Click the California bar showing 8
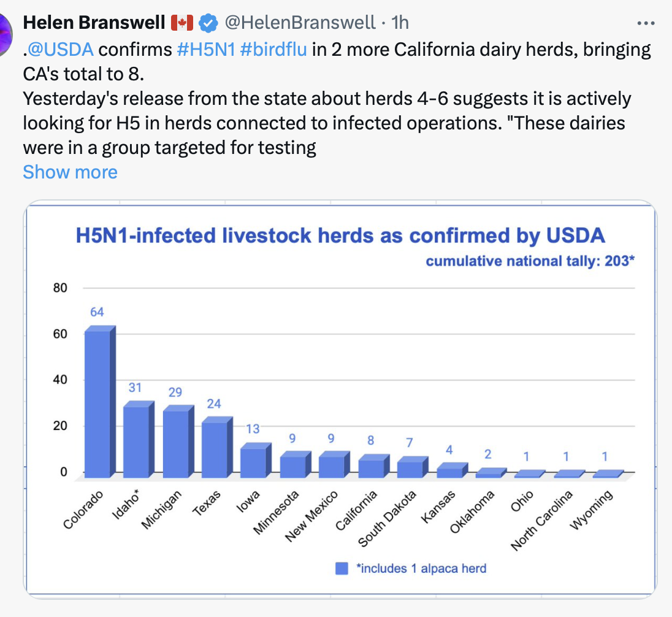Screen dimensions: 672x617 [372, 467]
